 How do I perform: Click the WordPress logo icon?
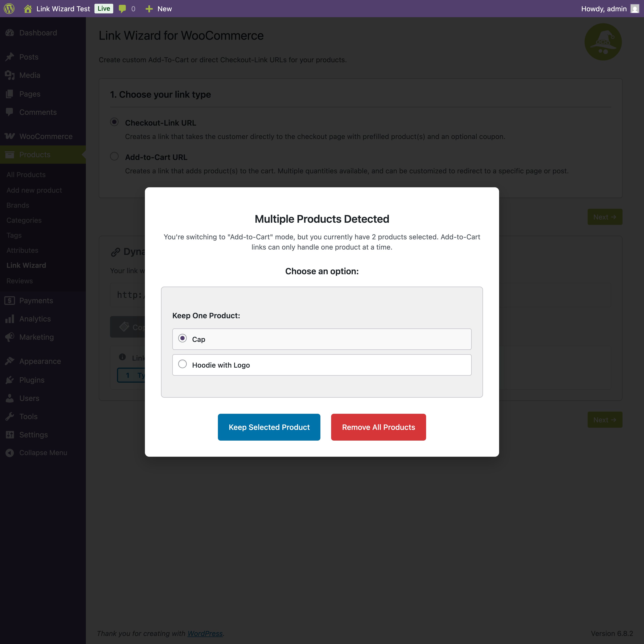click(x=9, y=9)
